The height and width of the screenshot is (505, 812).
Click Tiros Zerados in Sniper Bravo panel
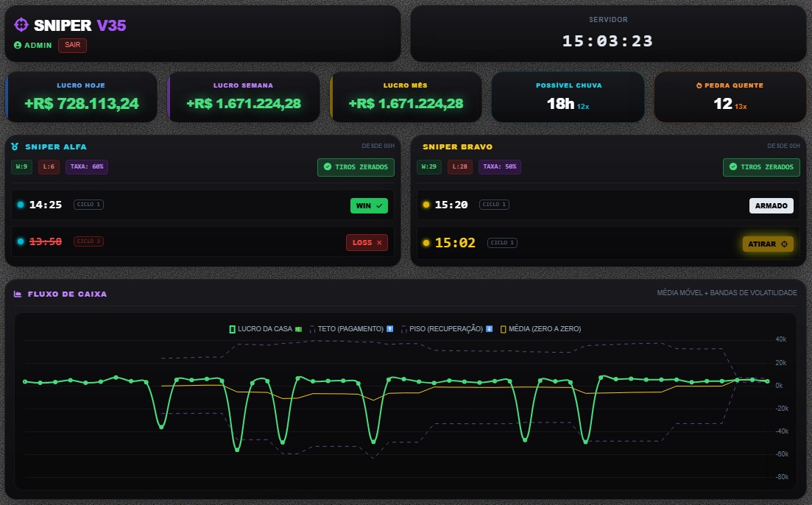coord(761,167)
